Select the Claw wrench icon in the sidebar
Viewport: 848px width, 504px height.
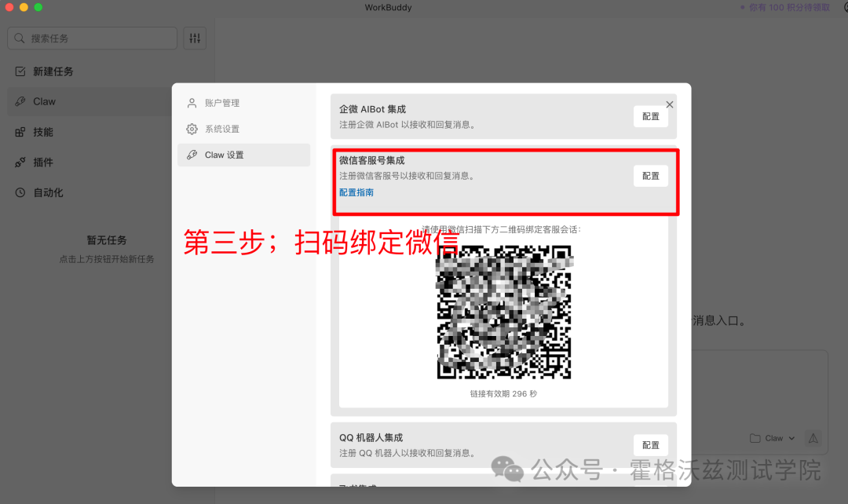[x=20, y=101]
